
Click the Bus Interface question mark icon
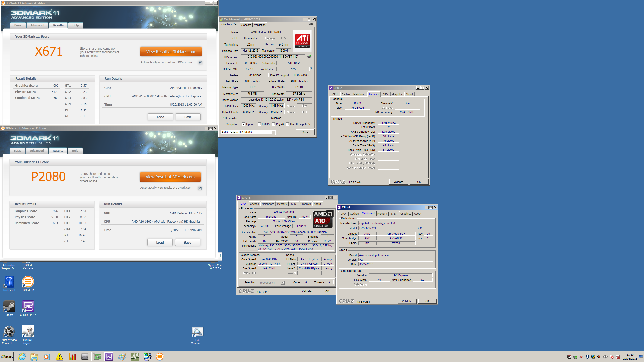[x=311, y=69]
